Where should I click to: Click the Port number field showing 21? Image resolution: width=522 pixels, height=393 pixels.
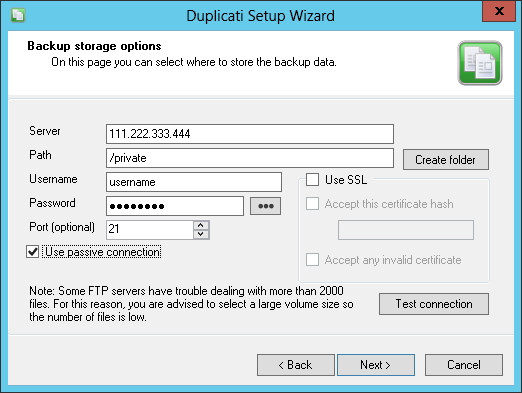pyautogui.click(x=150, y=230)
